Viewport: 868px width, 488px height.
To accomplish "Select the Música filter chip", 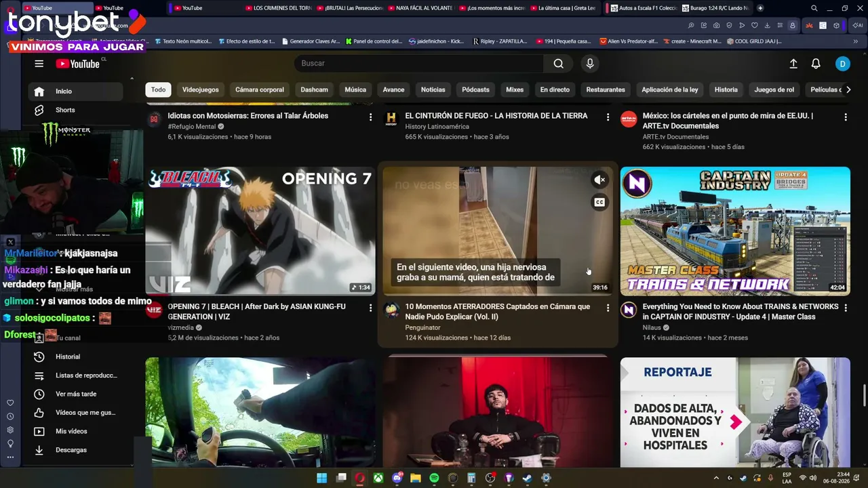I will coord(355,89).
